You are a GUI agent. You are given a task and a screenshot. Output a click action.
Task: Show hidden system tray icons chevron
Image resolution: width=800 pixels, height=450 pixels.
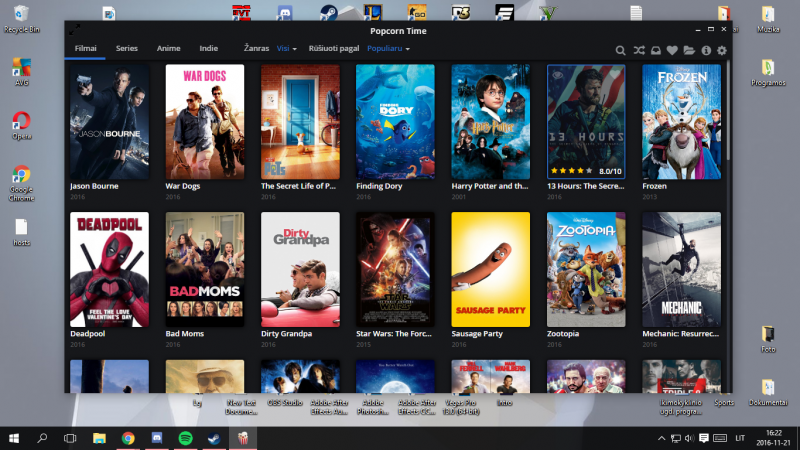661,438
